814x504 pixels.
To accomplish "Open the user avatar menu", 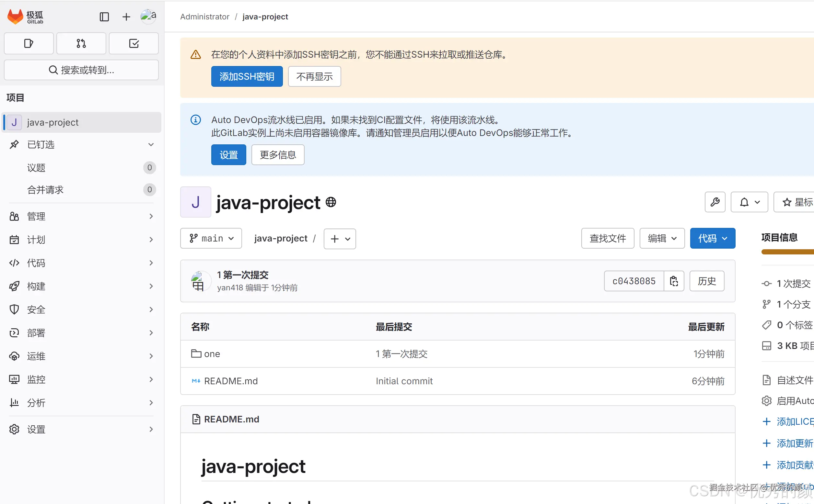I will (148, 16).
